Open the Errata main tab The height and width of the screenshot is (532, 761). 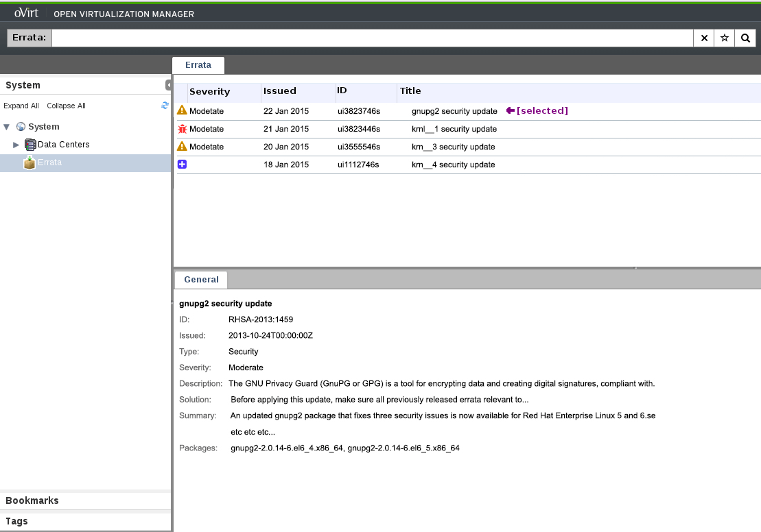tap(198, 65)
